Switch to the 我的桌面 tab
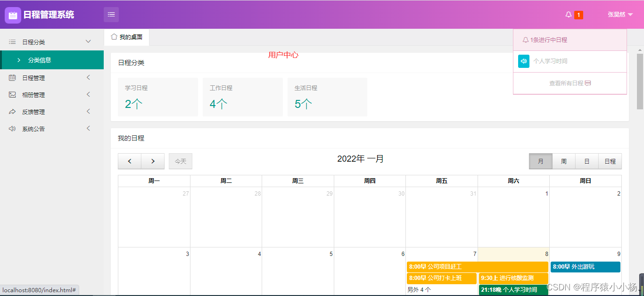Image resolution: width=644 pixels, height=296 pixels. point(127,37)
